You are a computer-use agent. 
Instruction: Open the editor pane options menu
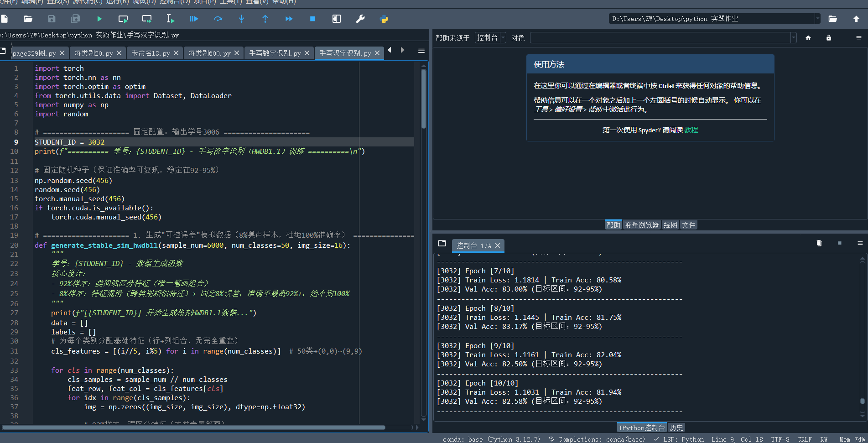(x=421, y=51)
